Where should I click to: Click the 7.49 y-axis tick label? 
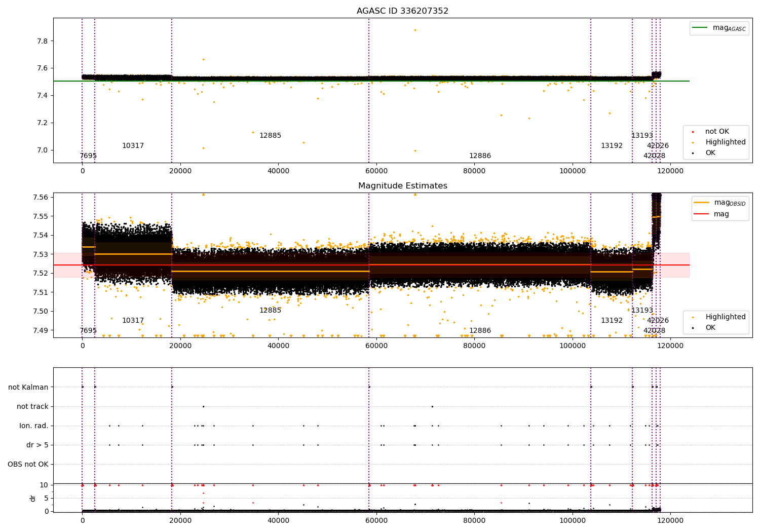pyautogui.click(x=41, y=330)
